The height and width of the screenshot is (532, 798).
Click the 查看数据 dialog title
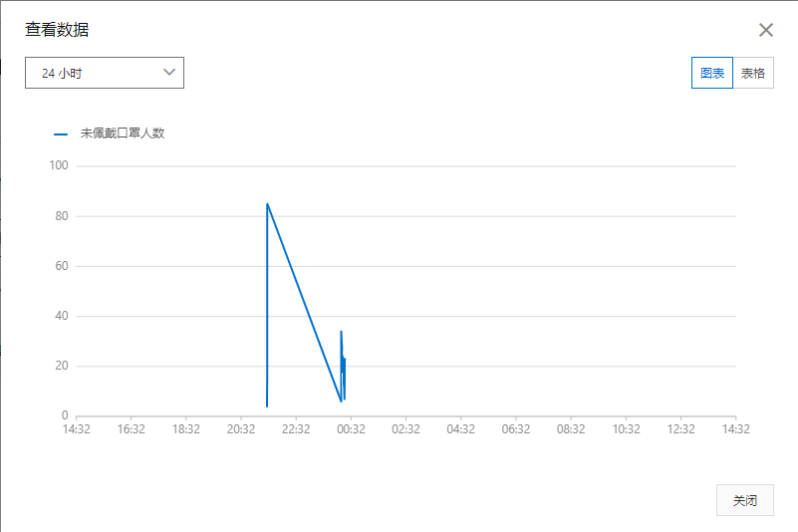coord(57,30)
